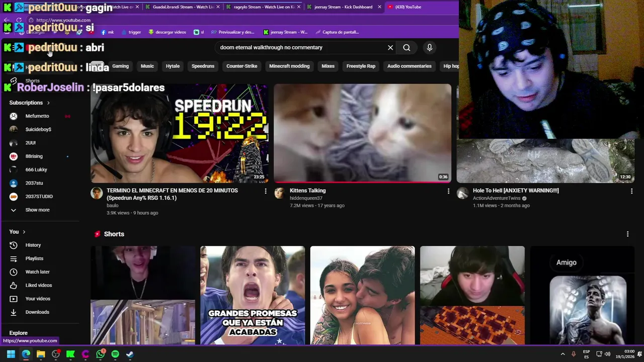Viewport: 644px width, 362px height.
Task: Click the magnifier search button
Action: coord(407,47)
